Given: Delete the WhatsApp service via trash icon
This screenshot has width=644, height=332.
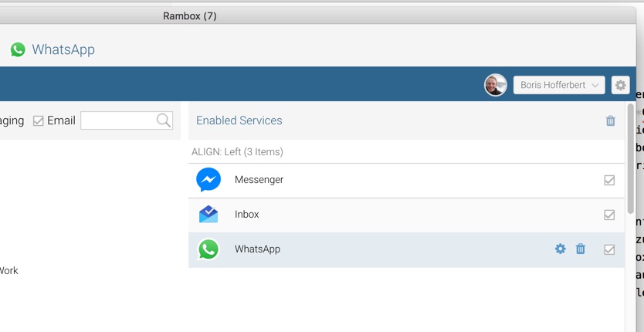Looking at the screenshot, I should [581, 249].
